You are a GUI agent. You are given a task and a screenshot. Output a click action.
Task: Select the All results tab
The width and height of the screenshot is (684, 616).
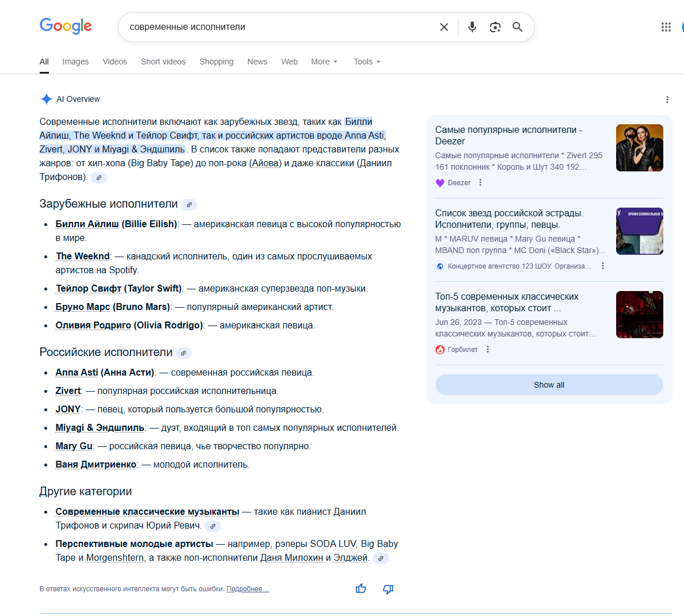click(x=44, y=62)
